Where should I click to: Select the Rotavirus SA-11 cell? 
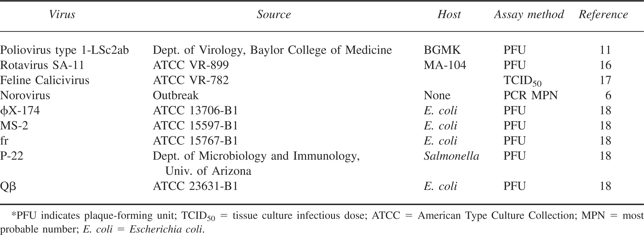(x=42, y=65)
